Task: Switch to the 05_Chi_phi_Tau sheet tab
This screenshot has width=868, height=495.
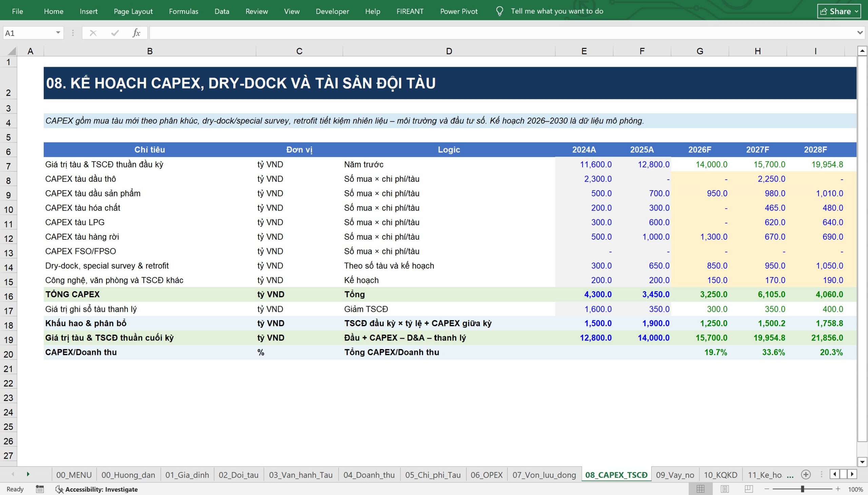Action: [x=433, y=475]
